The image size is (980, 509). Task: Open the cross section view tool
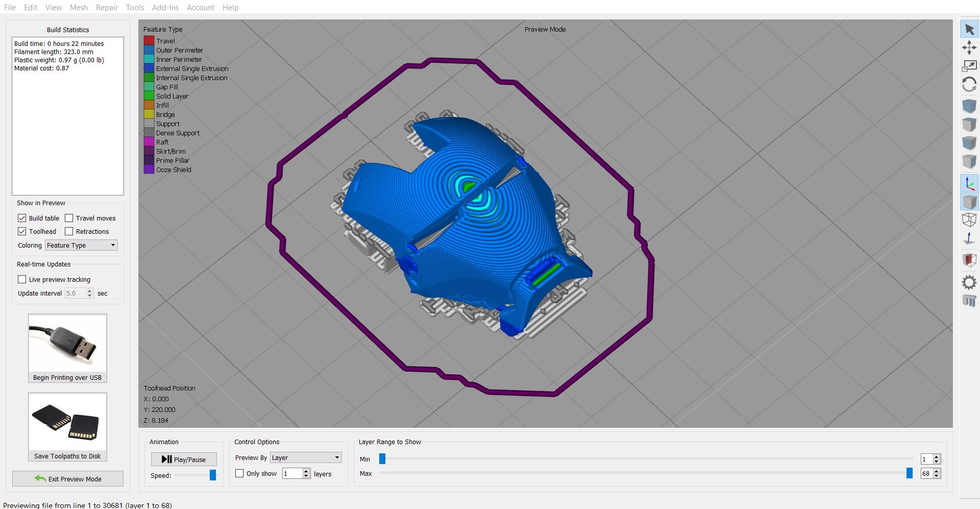(969, 260)
